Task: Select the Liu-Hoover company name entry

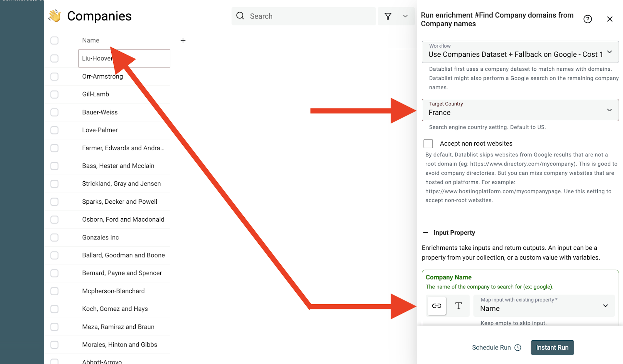Action: click(124, 58)
